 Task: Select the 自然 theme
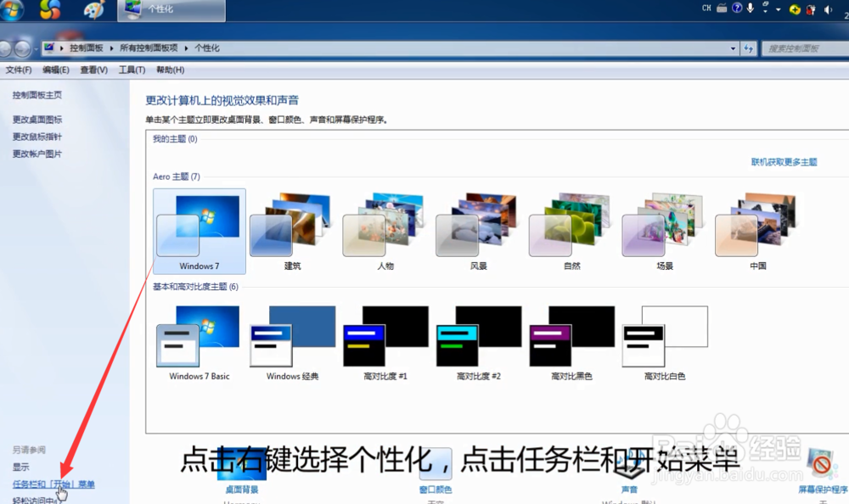pos(571,231)
